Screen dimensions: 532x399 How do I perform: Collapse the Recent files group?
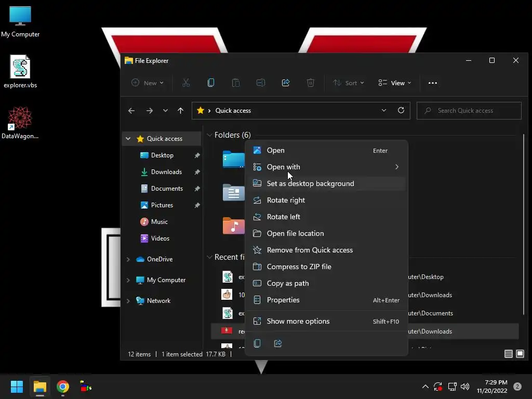pyautogui.click(x=209, y=257)
